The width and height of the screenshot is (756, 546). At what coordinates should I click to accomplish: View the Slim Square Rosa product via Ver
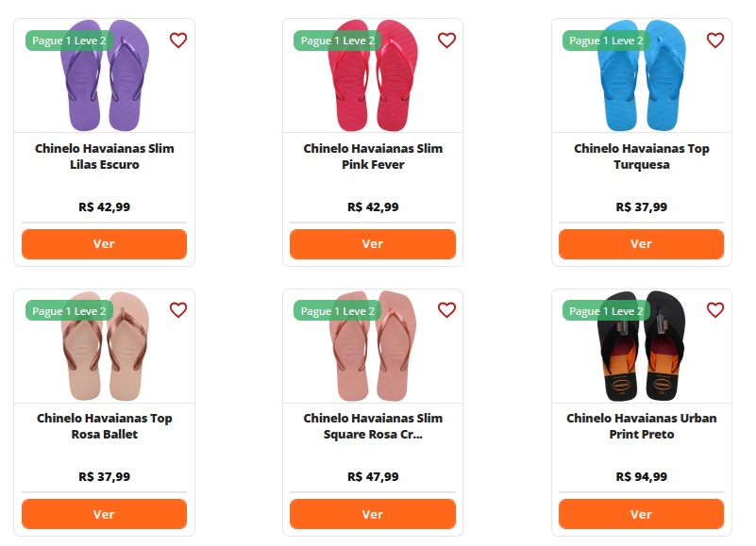373,514
